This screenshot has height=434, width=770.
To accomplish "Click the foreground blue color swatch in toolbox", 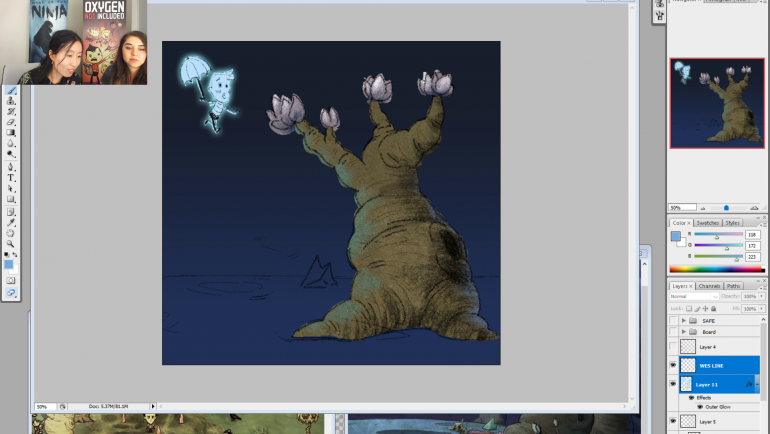I will pyautogui.click(x=9, y=264).
